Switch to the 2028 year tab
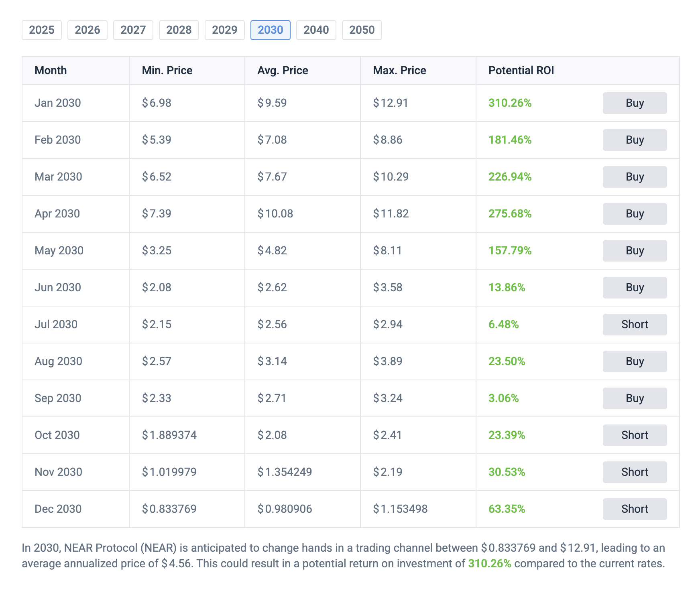 [x=179, y=30]
